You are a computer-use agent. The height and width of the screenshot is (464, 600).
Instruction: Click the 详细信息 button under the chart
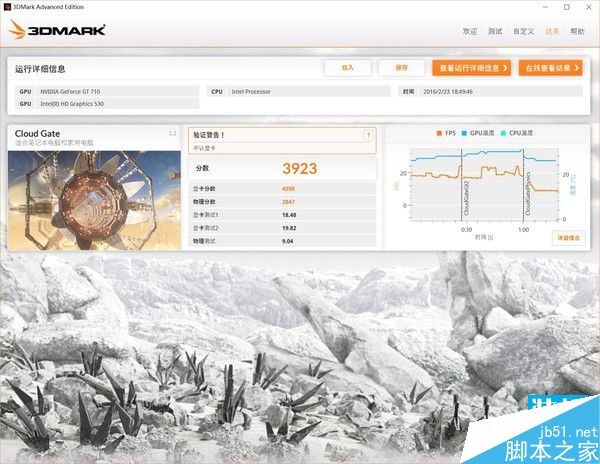[x=569, y=238]
